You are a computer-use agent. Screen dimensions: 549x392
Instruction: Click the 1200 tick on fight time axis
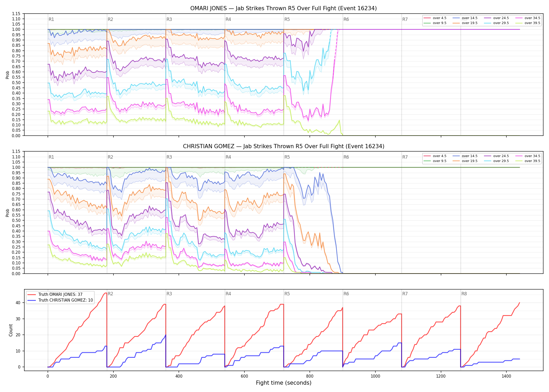pyautogui.click(x=441, y=376)
